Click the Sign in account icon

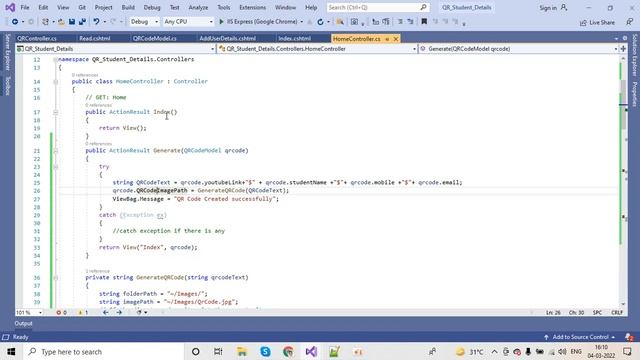pos(564,7)
